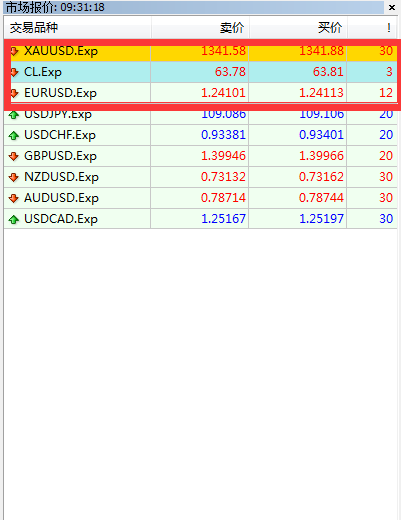Viewport: 401px width, 520px height.
Task: Click the CL.Exp buy price 63.81
Action: click(328, 72)
